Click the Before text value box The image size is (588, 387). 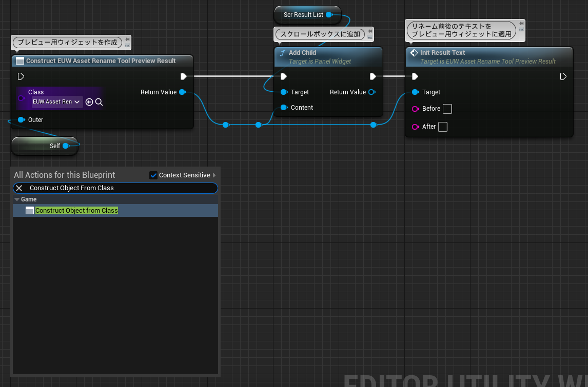[447, 109]
